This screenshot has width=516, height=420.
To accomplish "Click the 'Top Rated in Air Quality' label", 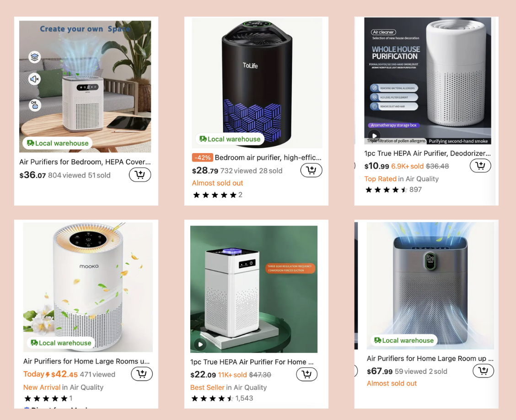I will coord(402,179).
